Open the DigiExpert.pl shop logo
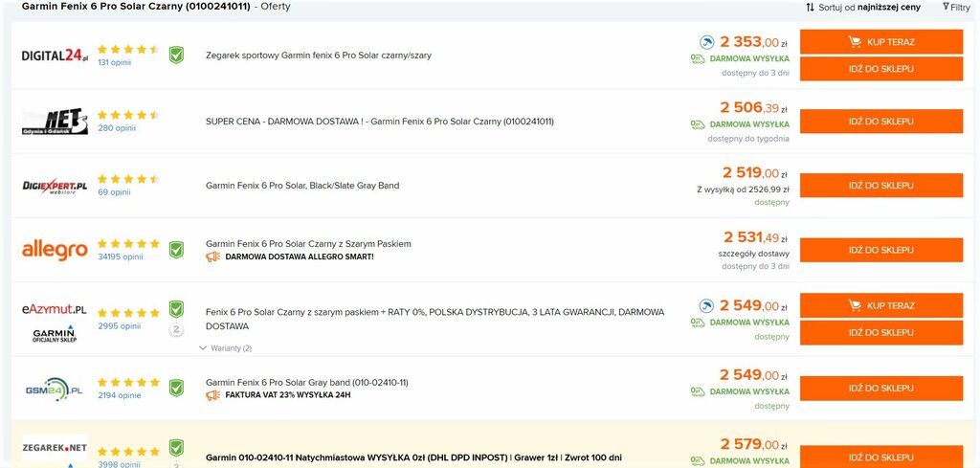This screenshot has width=980, height=468. click(x=55, y=187)
